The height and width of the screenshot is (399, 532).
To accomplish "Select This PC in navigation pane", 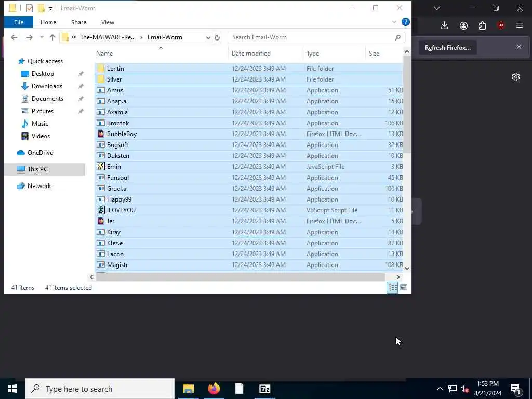I will click(x=37, y=169).
